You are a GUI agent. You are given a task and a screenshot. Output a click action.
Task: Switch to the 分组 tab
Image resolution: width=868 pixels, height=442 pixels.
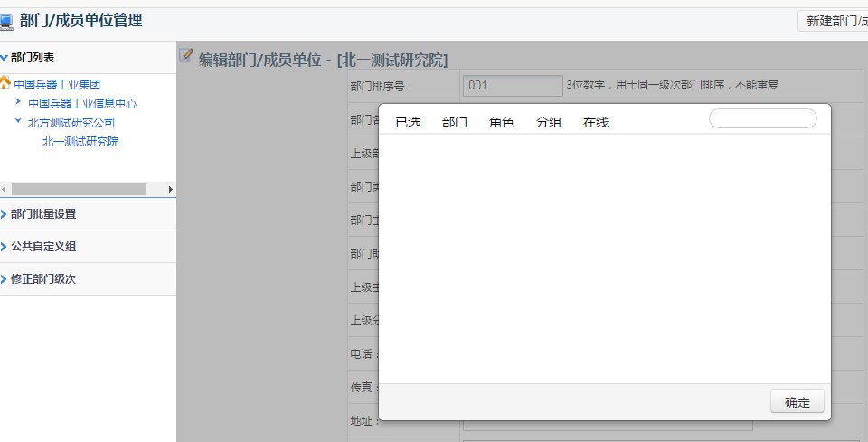click(x=549, y=123)
